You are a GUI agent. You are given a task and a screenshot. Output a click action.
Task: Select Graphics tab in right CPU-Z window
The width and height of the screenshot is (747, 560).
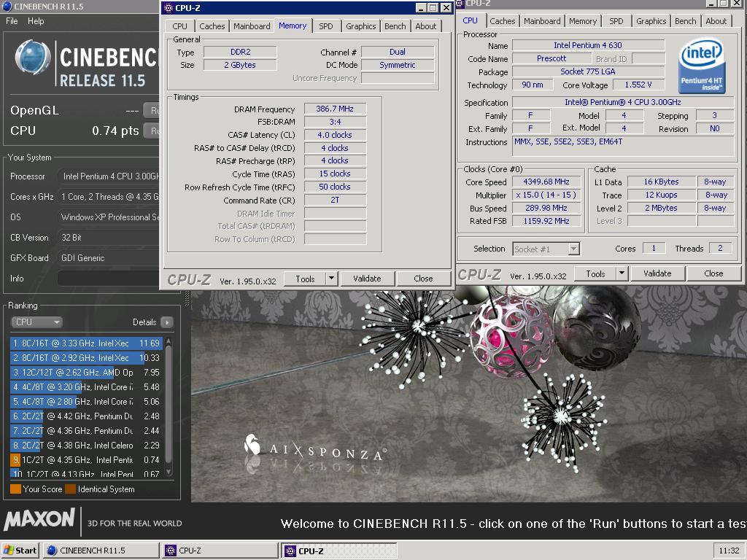pyautogui.click(x=651, y=21)
